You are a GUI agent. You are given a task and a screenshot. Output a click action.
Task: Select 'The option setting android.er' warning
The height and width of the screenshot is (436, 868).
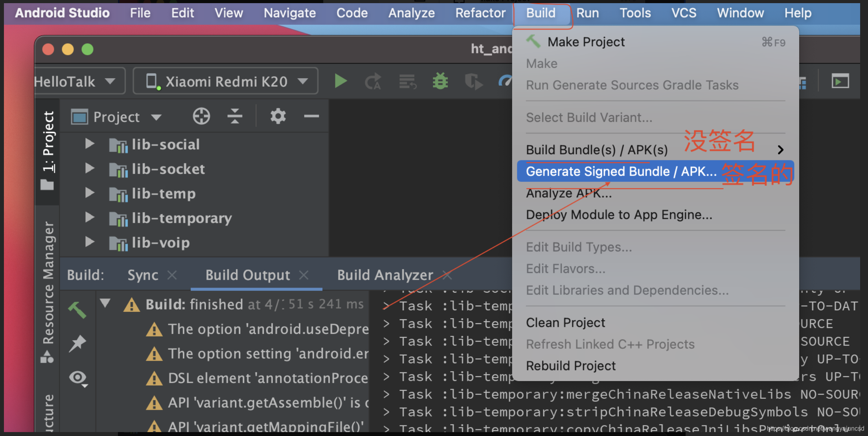(257, 354)
